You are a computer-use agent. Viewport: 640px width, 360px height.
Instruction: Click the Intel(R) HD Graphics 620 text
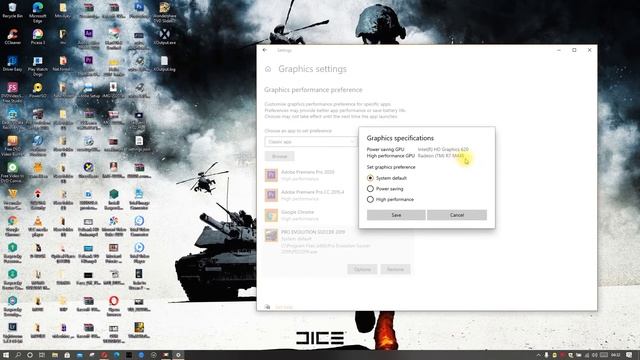(443, 149)
